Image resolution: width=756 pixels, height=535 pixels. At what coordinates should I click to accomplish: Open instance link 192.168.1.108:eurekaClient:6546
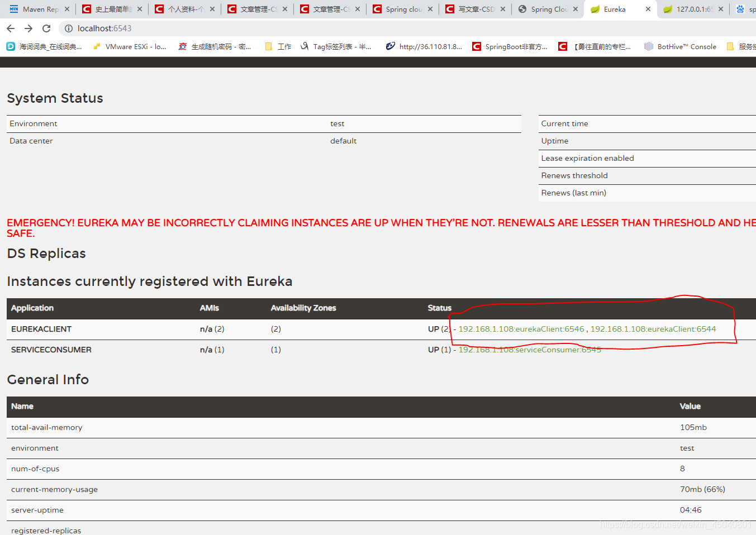pos(521,329)
